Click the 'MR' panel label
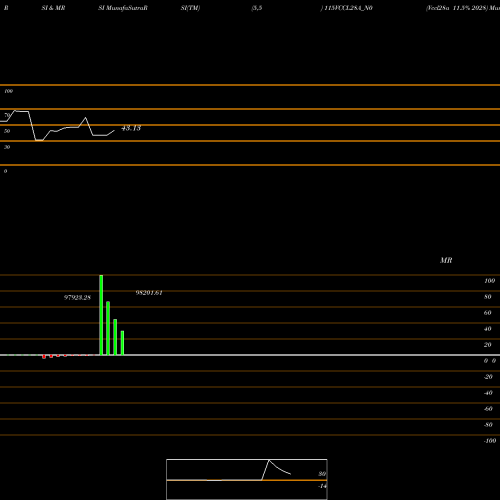Screen dimensions: 500x500 [446, 260]
